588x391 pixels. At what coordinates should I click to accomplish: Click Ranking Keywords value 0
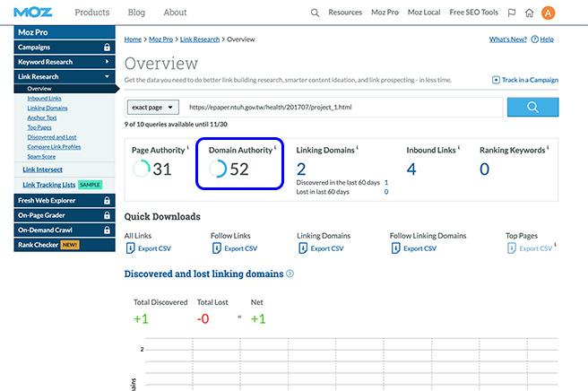[485, 169]
